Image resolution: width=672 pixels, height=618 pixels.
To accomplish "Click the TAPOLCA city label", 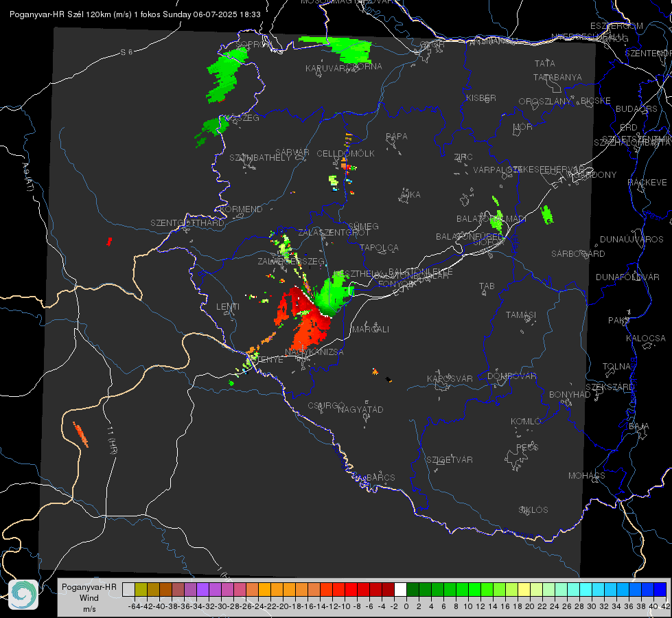I will 380,248.
